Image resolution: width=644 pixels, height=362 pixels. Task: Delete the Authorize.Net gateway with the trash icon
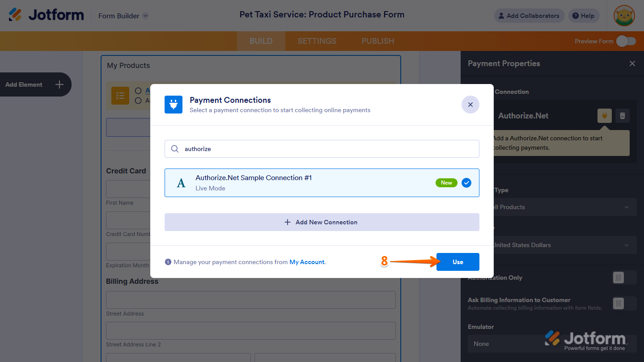[x=622, y=116]
